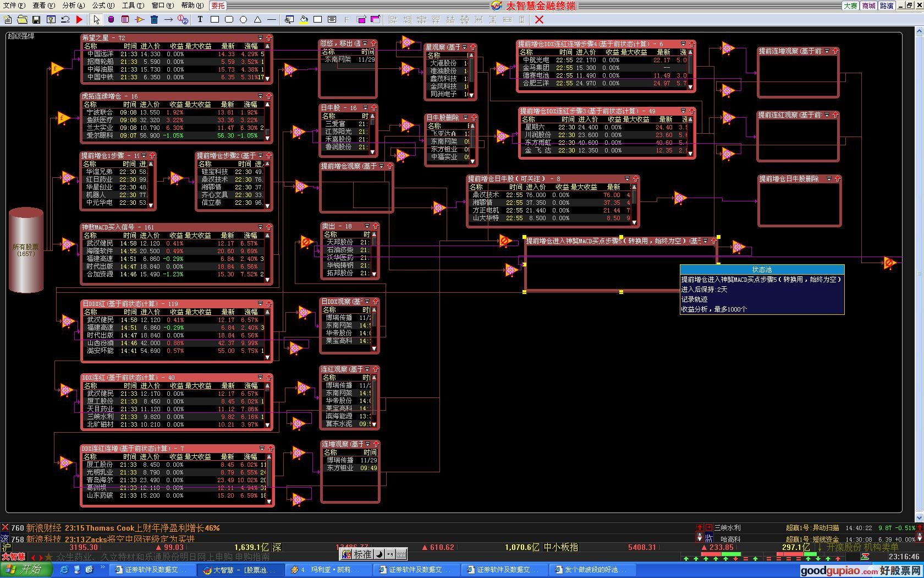
Task: Select 宁波联合 row in 虎拓连续增仓
Action: pyautogui.click(x=174, y=112)
